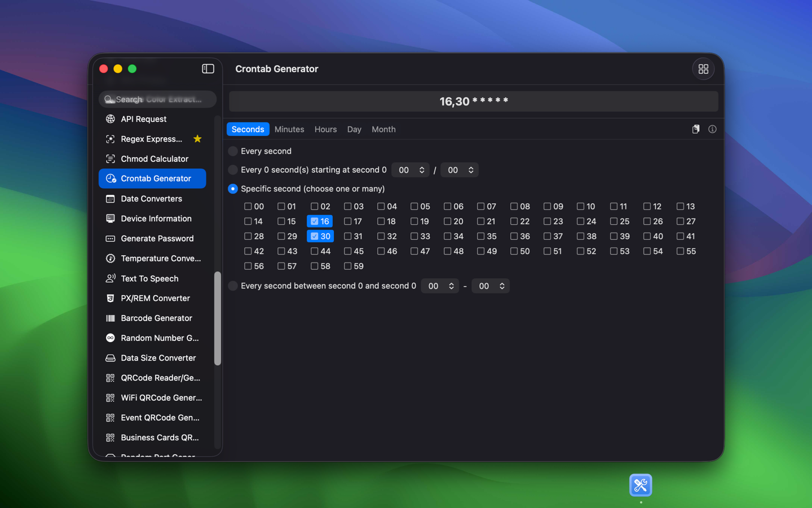Toggle the sidebar visibility icon
This screenshot has width=812, height=508.
(208, 69)
